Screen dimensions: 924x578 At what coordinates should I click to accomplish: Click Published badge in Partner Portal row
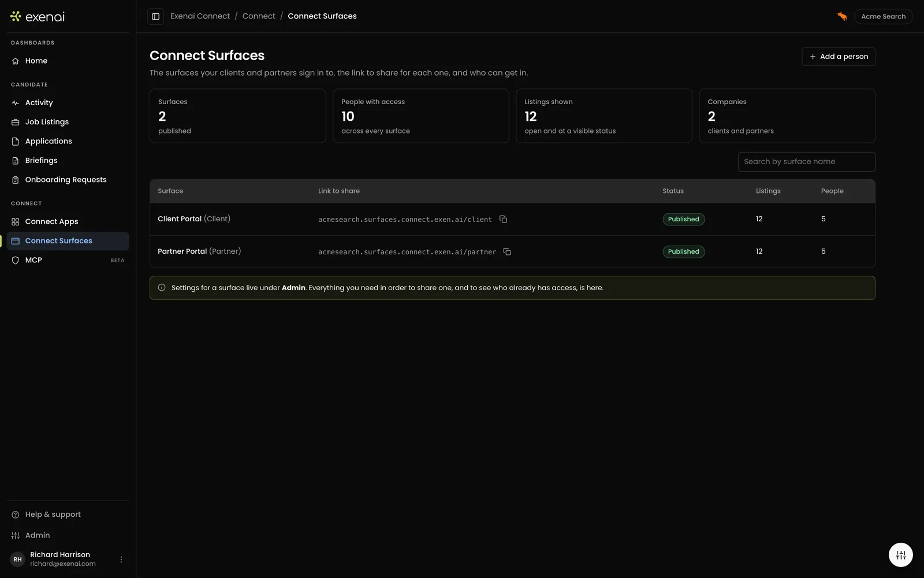(x=684, y=251)
